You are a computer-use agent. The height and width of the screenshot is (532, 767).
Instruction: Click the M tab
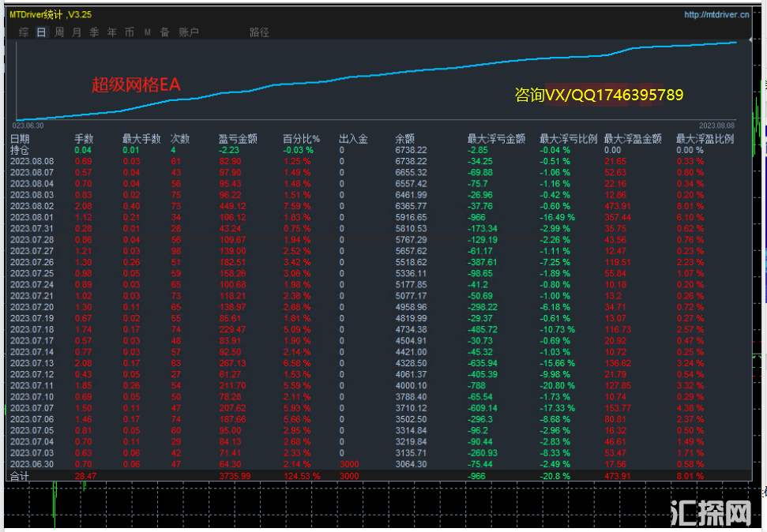pyautogui.click(x=148, y=32)
